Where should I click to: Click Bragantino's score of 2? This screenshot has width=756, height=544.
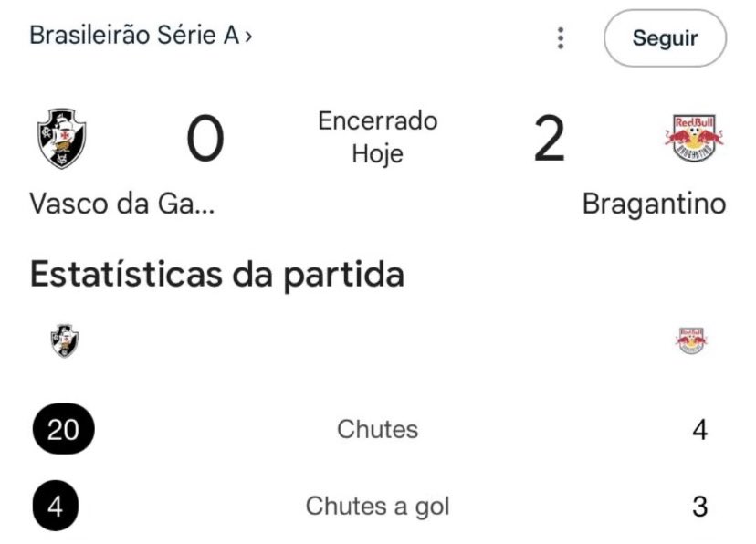[549, 140]
